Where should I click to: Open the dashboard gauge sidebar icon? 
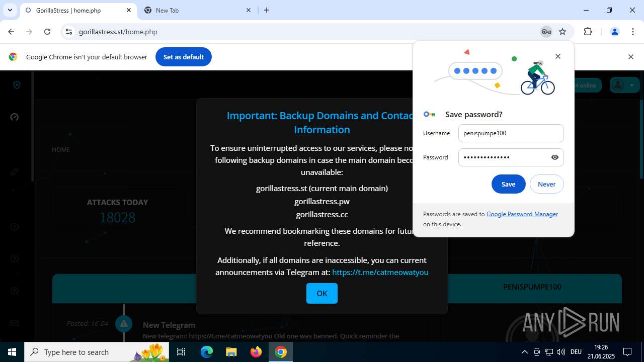click(x=15, y=117)
